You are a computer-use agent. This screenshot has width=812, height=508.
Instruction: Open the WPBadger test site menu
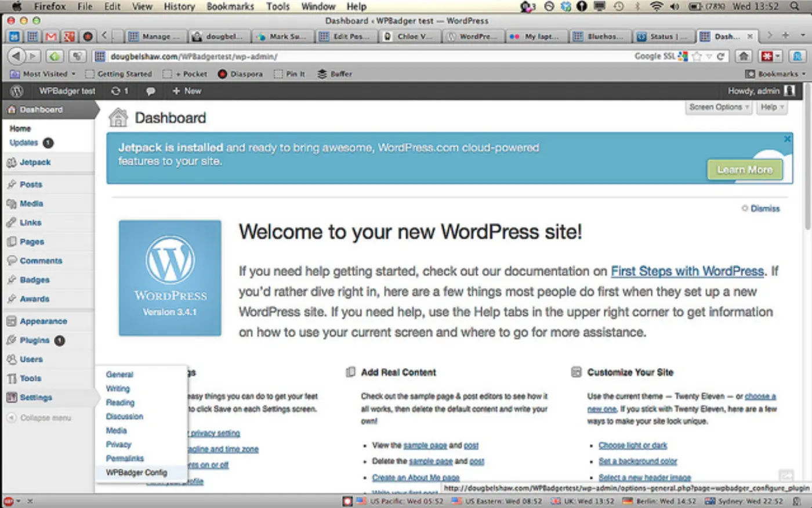[67, 91]
